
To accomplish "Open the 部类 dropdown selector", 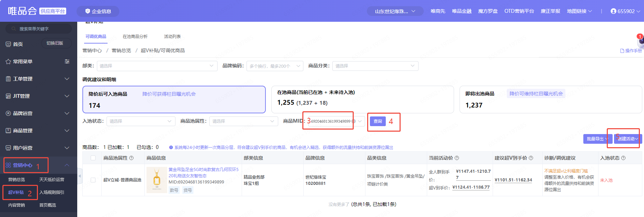I will click(x=157, y=66).
